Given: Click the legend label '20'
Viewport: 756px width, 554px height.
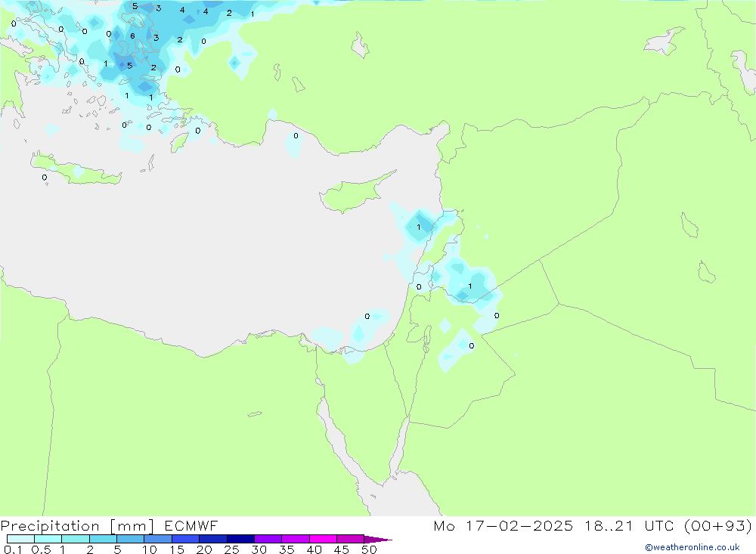Looking at the screenshot, I should [x=204, y=549].
